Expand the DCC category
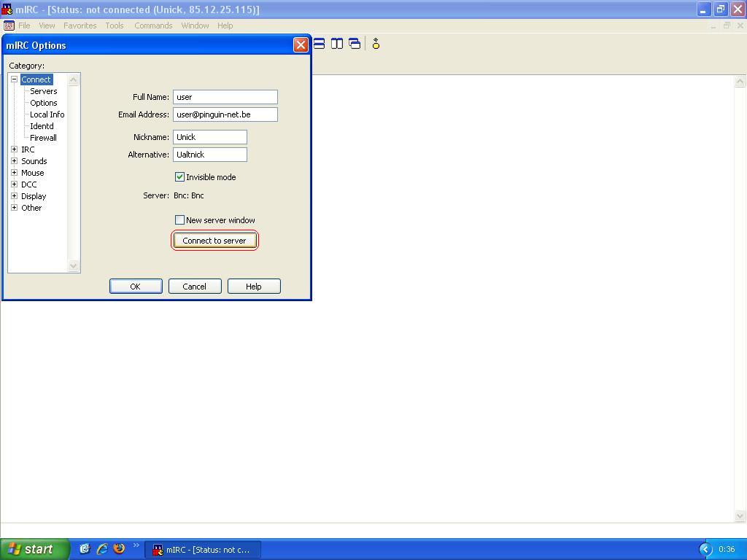747x560 pixels. pyautogui.click(x=15, y=184)
